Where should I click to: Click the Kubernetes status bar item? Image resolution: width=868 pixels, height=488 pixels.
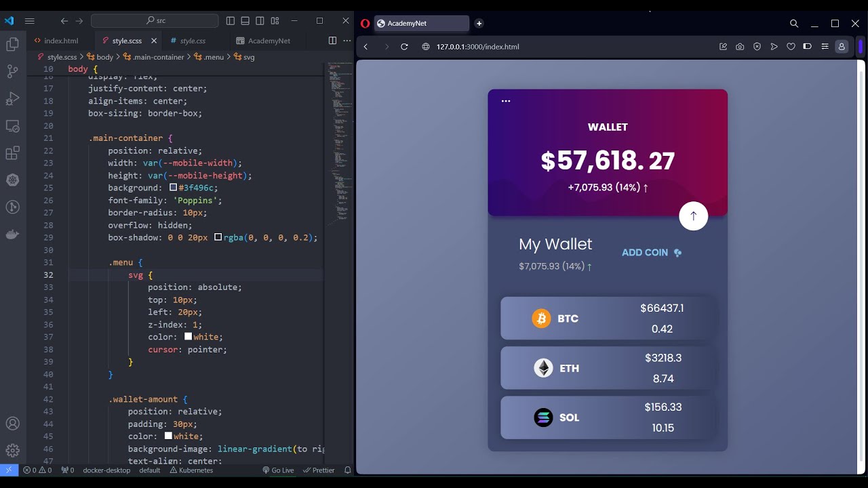[191, 470]
